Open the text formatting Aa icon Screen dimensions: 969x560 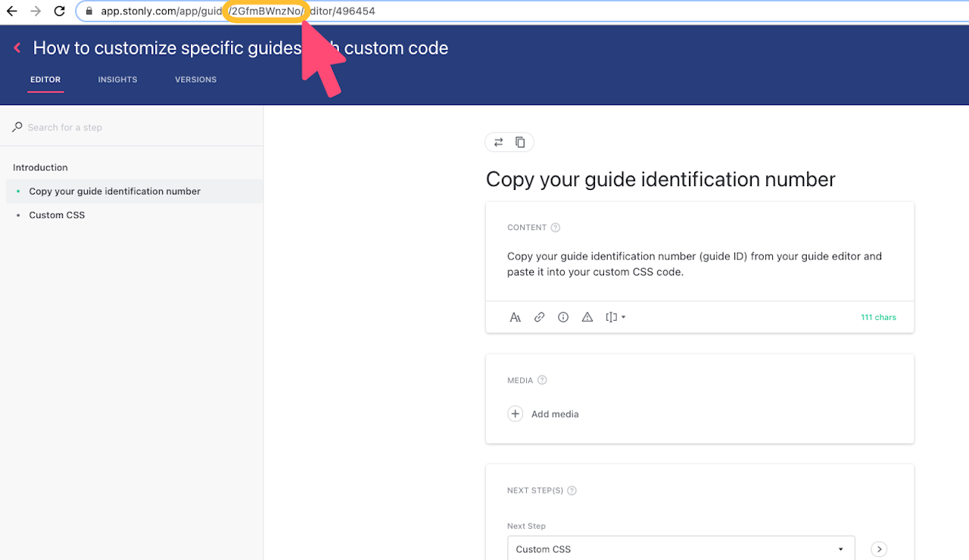click(x=516, y=317)
